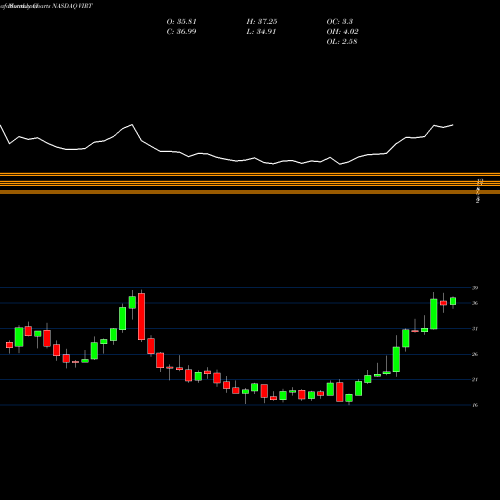Click the price axis label 26
Screen dimensions: 500x500
click(x=475, y=354)
